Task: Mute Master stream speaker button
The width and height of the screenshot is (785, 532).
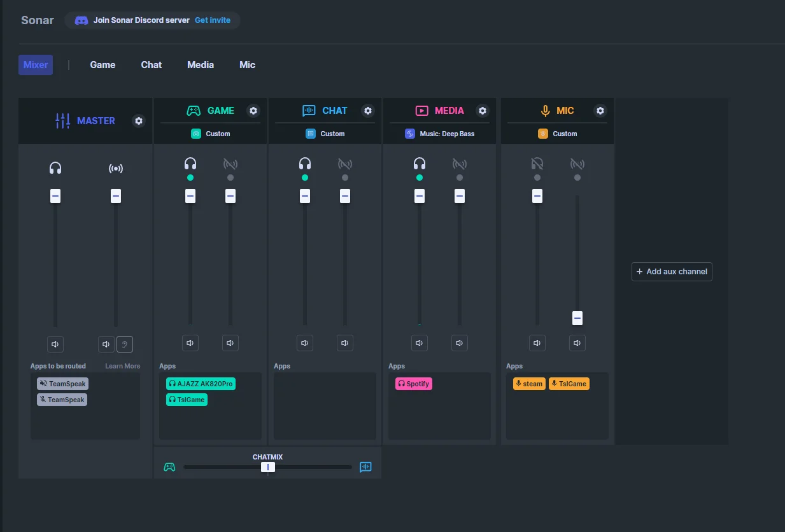Action: tap(107, 344)
